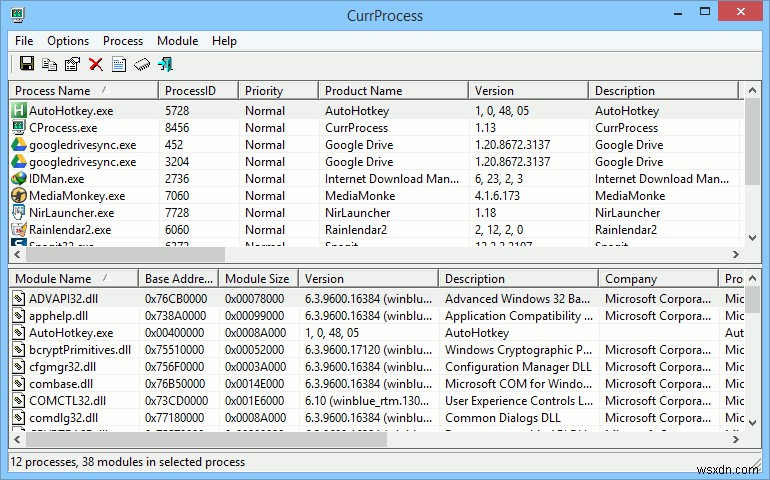Sort by Module Size column header
Screen dimensions: 770x480
coord(258,279)
